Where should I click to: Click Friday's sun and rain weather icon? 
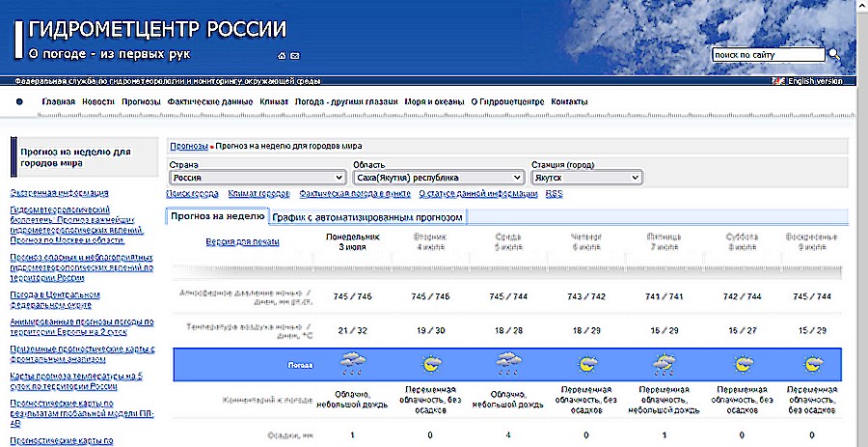click(x=665, y=364)
